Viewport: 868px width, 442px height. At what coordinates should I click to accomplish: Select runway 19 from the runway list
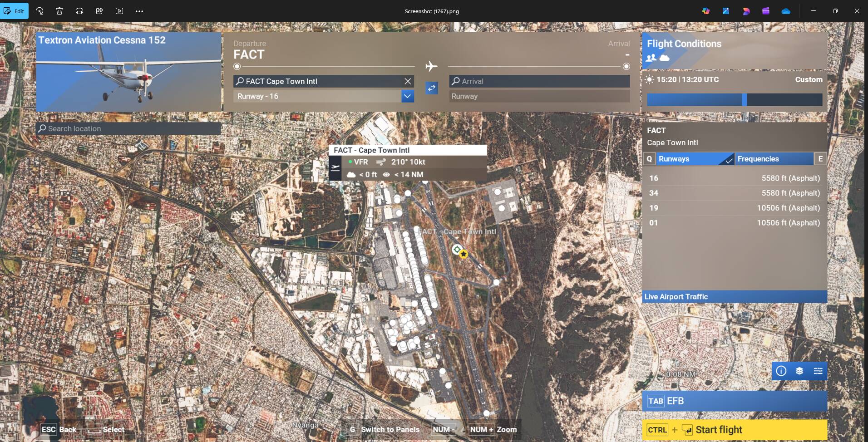tap(734, 208)
